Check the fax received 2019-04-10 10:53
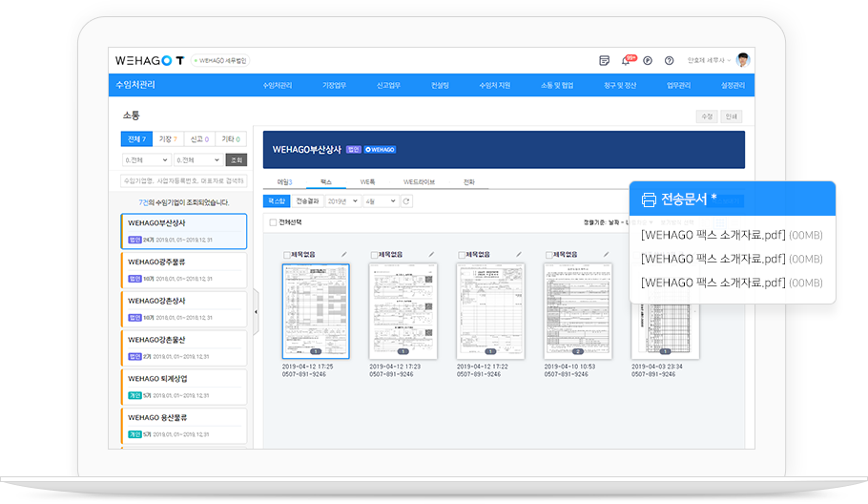 coord(549,255)
